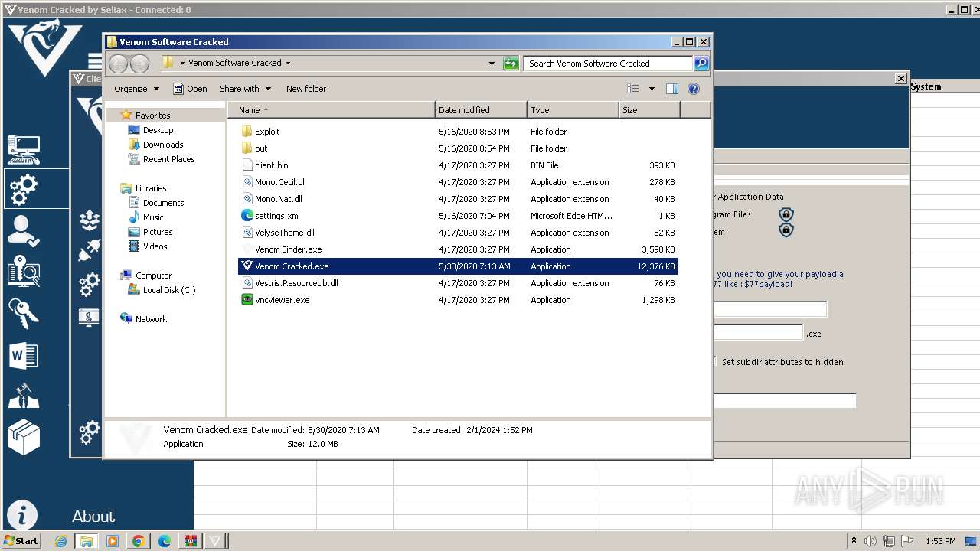Click the lock icon beside Program Files
The width and height of the screenshot is (980, 551).
(x=786, y=214)
